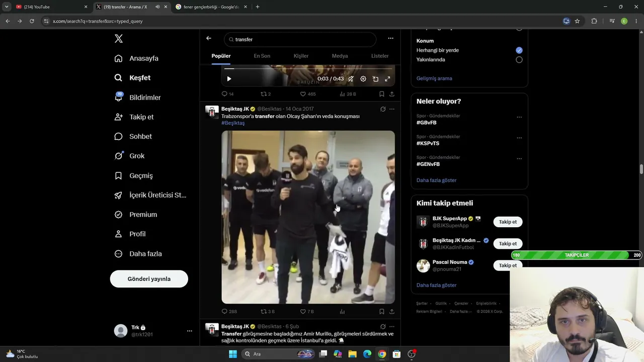Open Chrome media controls icon

point(612,21)
